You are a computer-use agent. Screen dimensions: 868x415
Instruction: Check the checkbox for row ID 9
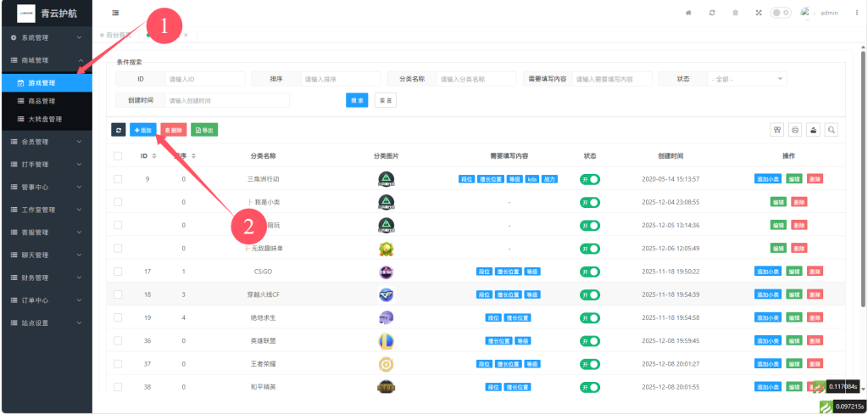tap(118, 179)
